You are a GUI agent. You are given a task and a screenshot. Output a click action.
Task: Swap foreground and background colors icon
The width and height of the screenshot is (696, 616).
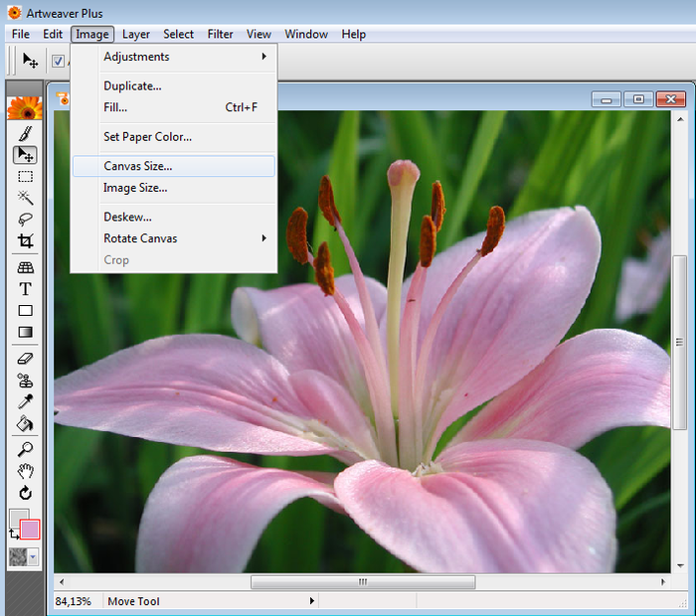tap(14, 534)
